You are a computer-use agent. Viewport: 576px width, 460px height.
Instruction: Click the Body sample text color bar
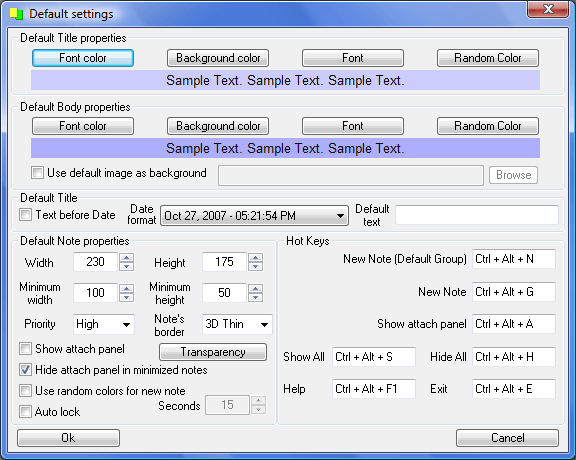(285, 148)
